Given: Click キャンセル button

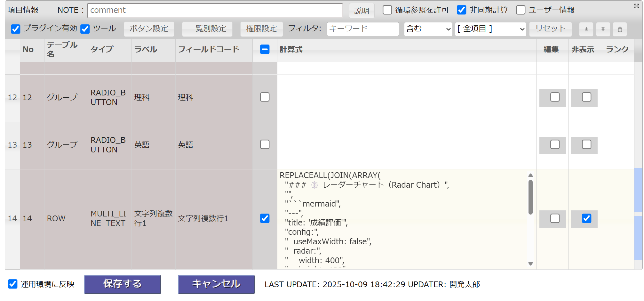Looking at the screenshot, I should [x=216, y=284].
